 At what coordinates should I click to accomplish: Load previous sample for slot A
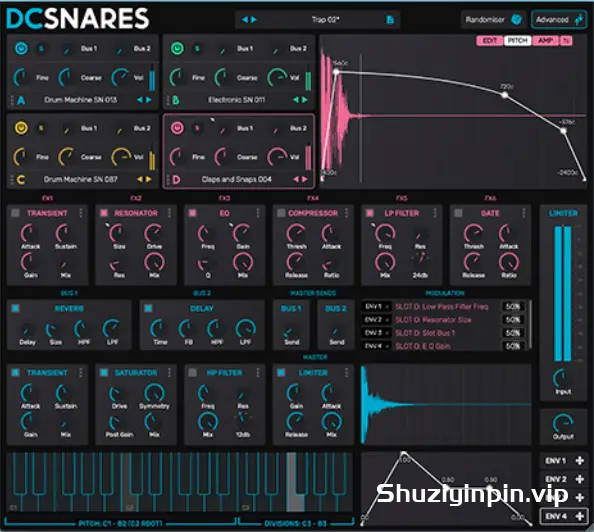pos(140,100)
